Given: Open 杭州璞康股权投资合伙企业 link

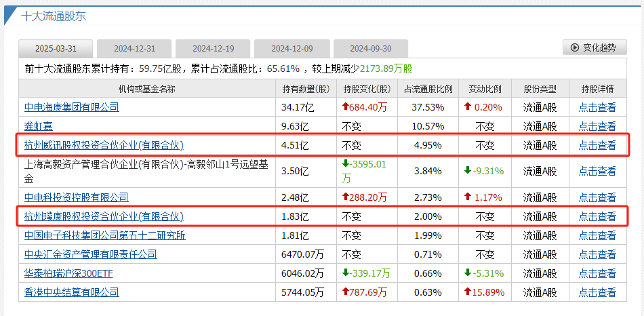Looking at the screenshot, I should tap(104, 216).
